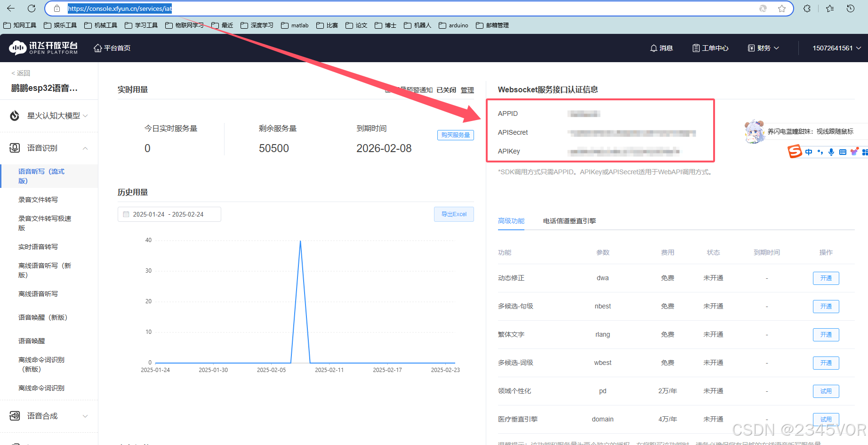Click the 2026-02-08 expiry date

(384, 148)
